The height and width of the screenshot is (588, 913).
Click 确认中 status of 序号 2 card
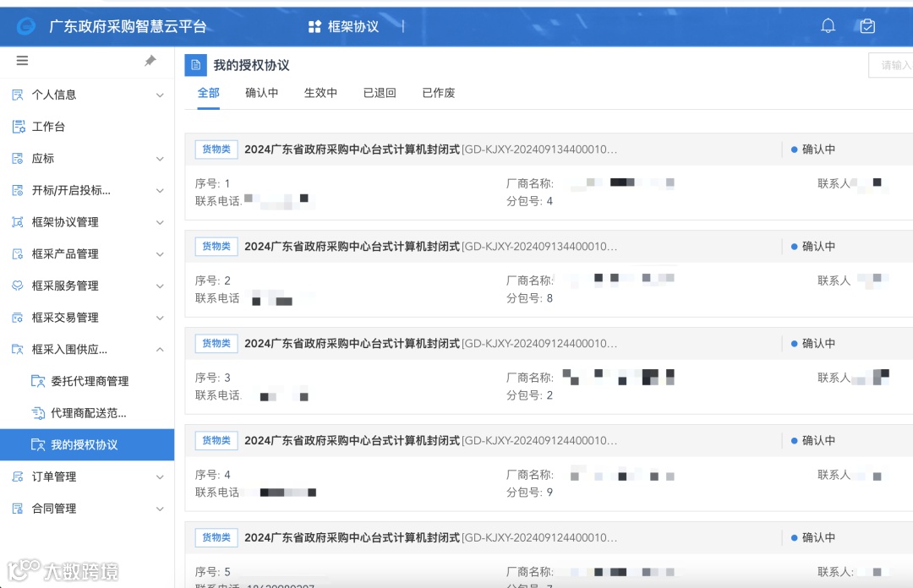[813, 246]
